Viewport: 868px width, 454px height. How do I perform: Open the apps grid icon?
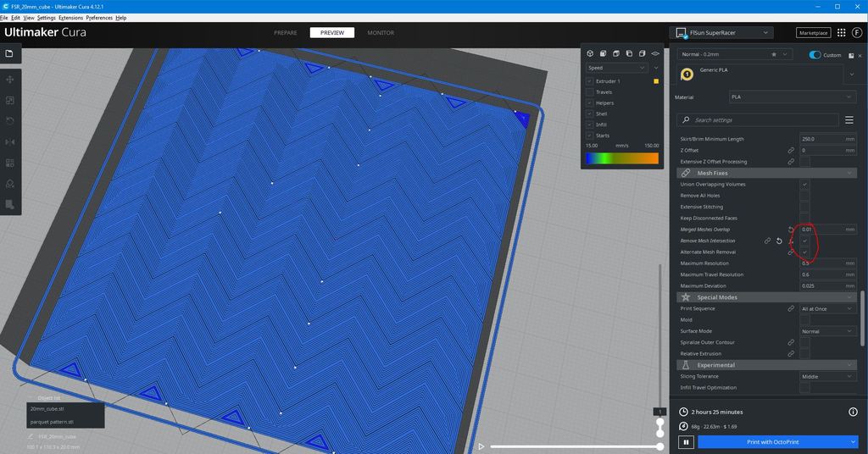pyautogui.click(x=842, y=33)
